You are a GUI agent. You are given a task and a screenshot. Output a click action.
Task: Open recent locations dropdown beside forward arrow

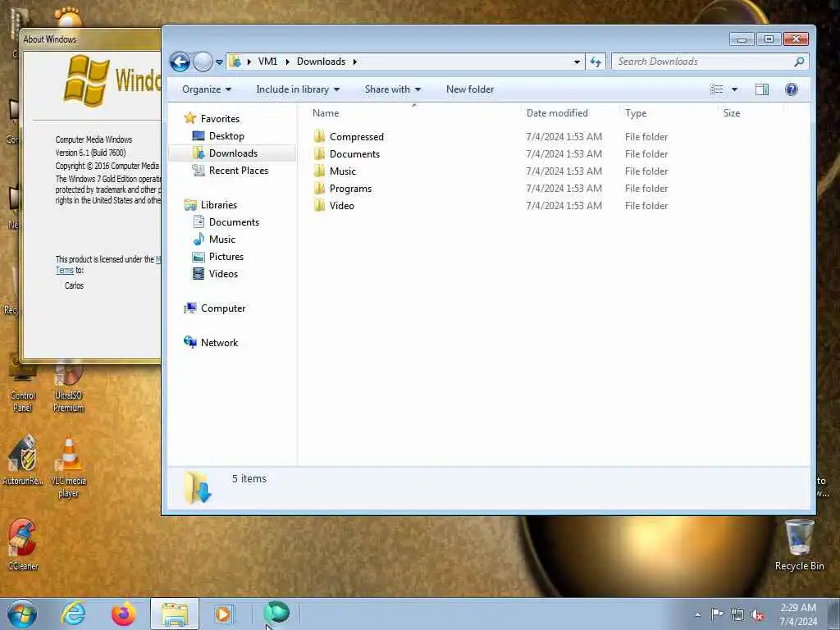pos(219,62)
